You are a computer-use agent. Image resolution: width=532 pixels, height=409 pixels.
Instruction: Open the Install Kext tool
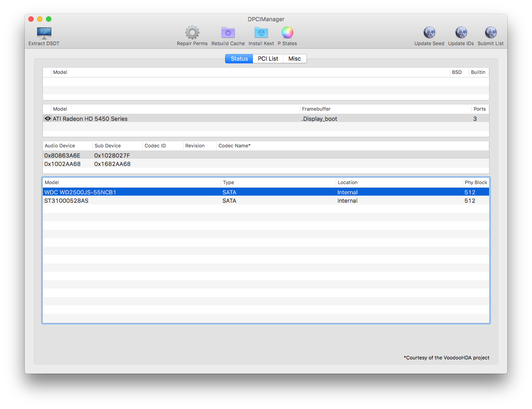click(261, 33)
